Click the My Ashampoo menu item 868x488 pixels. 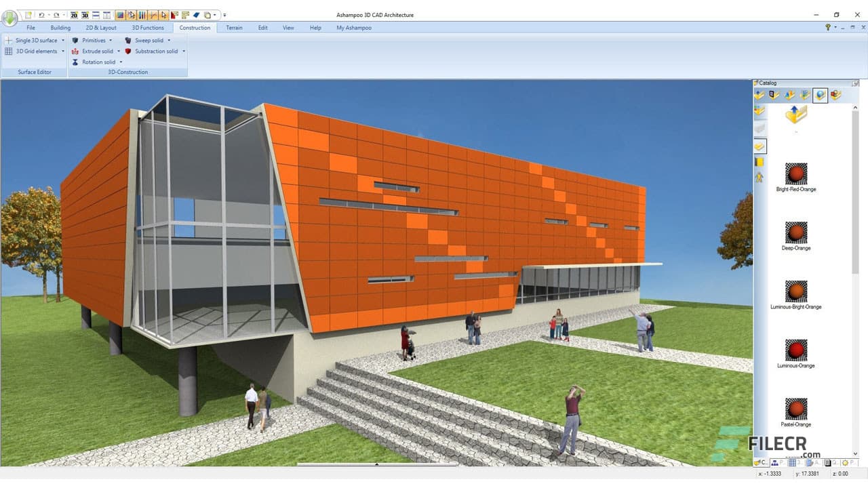click(353, 28)
